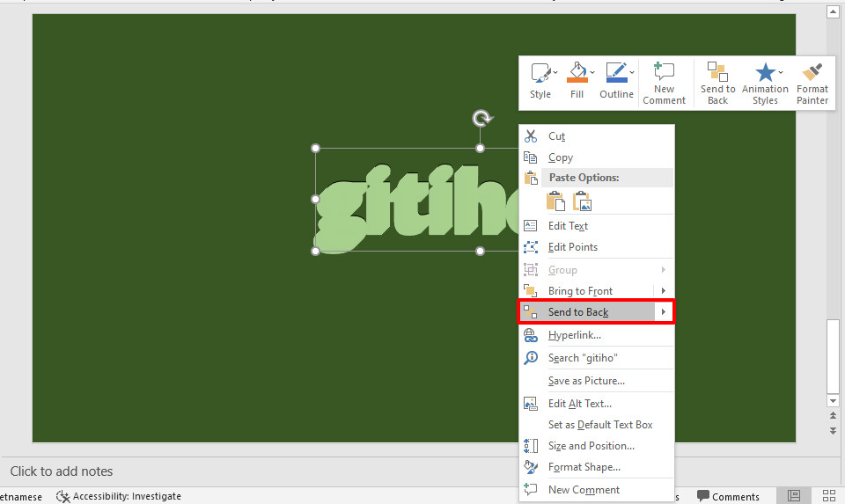The width and height of the screenshot is (845, 504).
Task: Click the Vietnamese language status indicator
Action: click(21, 496)
